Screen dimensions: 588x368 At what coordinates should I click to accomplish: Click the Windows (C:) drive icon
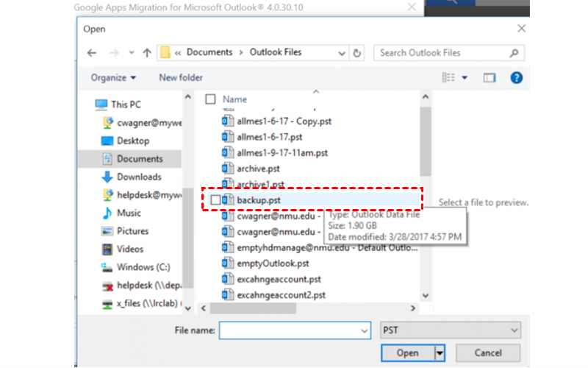coord(107,267)
